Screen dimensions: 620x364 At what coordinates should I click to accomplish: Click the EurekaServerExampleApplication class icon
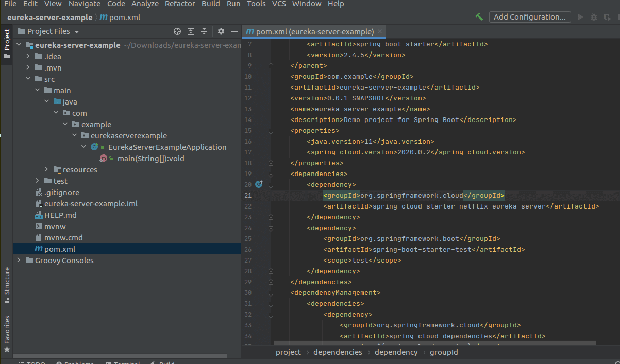pos(95,147)
